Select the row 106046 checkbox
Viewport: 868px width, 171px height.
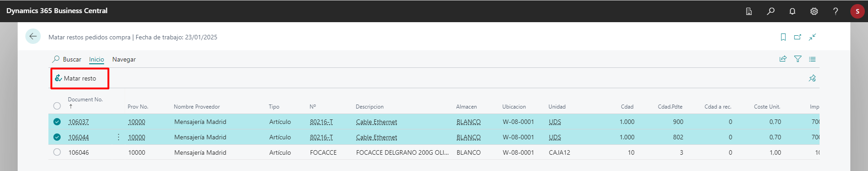click(57, 152)
